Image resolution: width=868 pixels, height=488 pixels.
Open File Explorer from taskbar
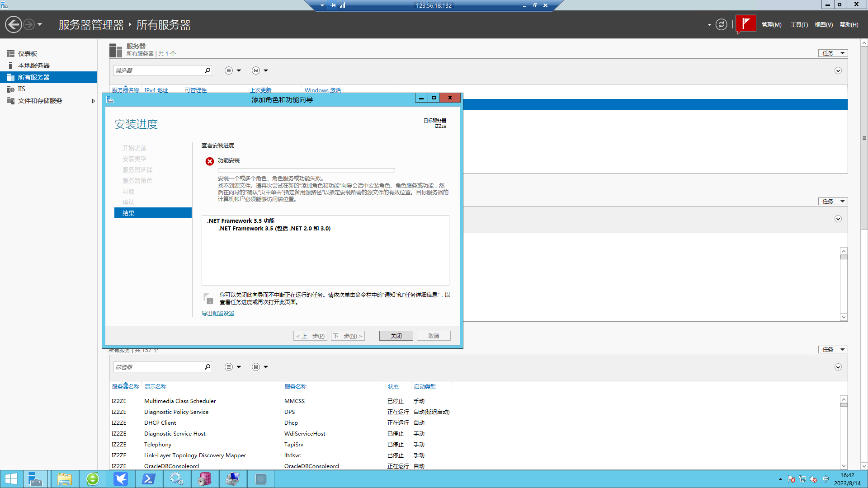65,479
